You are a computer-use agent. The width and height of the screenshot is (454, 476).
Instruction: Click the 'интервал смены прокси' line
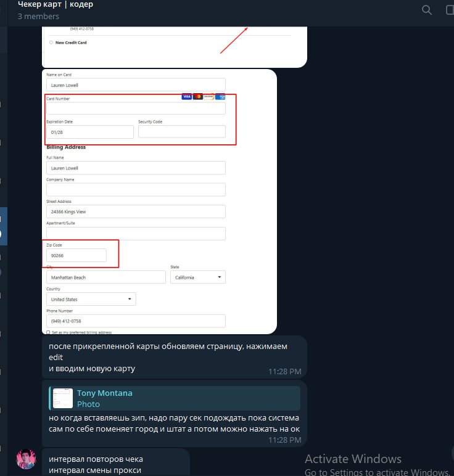tap(95, 470)
